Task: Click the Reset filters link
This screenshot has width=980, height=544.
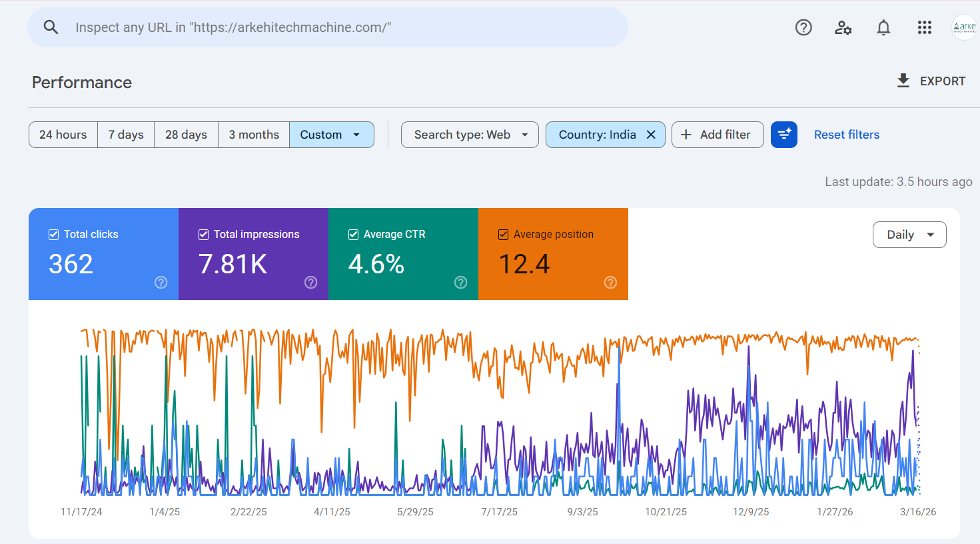Action: 846,134
